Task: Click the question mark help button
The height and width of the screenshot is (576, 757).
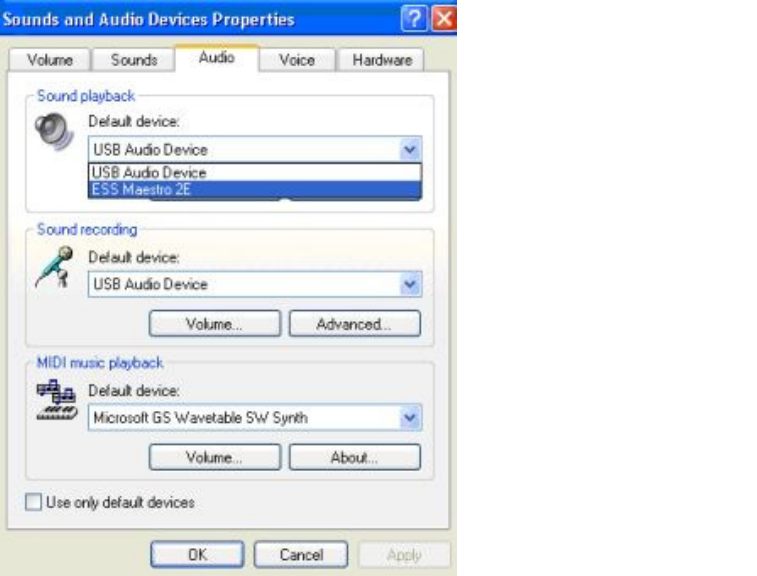Action: (x=414, y=18)
